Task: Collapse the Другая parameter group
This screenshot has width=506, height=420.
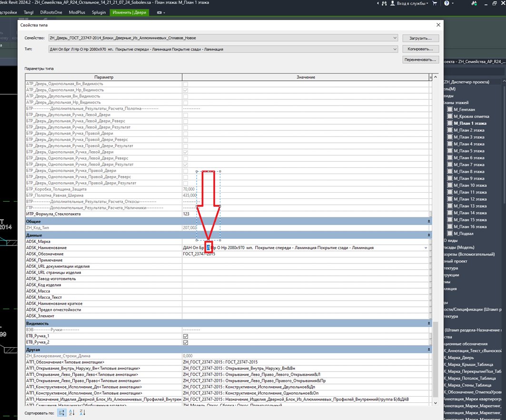Action: pyautogui.click(x=429, y=349)
